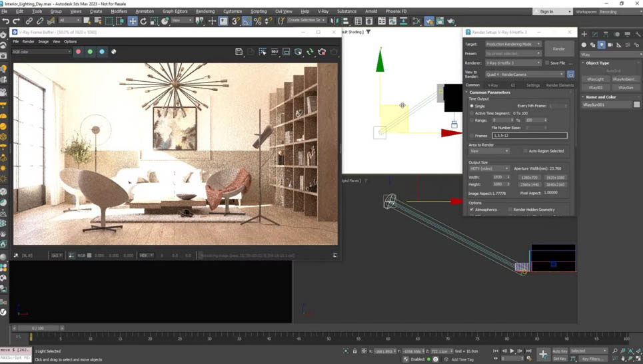643x364 pixels.
Task: Show the red channel in frame buffer
Action: (78, 52)
